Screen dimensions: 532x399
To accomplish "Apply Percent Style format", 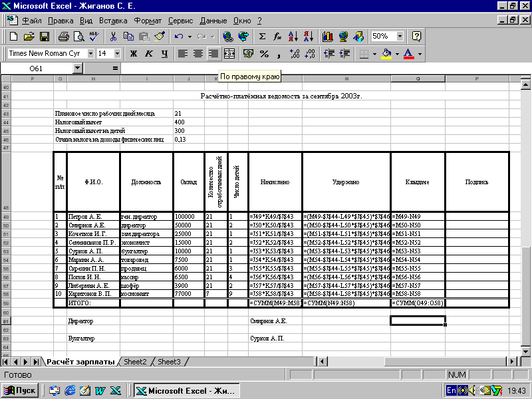I will click(264, 53).
